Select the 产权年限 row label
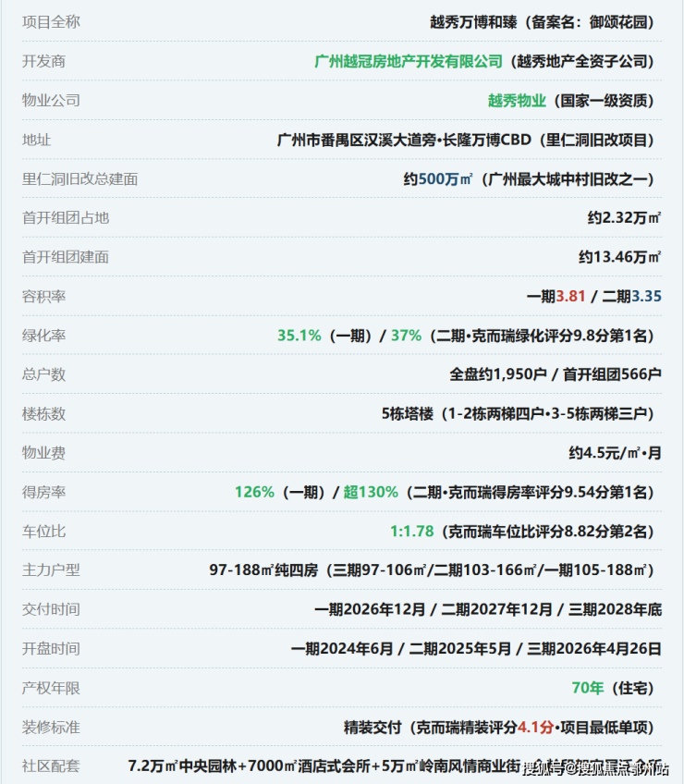 tap(51, 688)
